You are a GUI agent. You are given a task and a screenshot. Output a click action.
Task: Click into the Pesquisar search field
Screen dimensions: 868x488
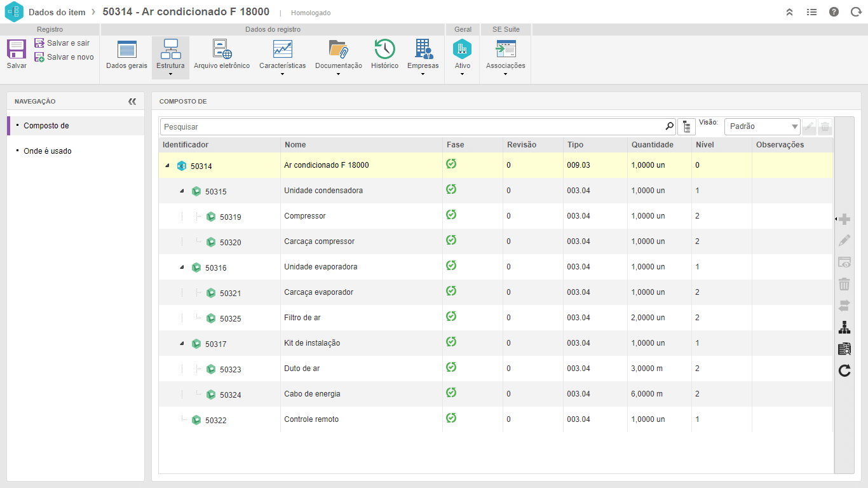coord(412,127)
